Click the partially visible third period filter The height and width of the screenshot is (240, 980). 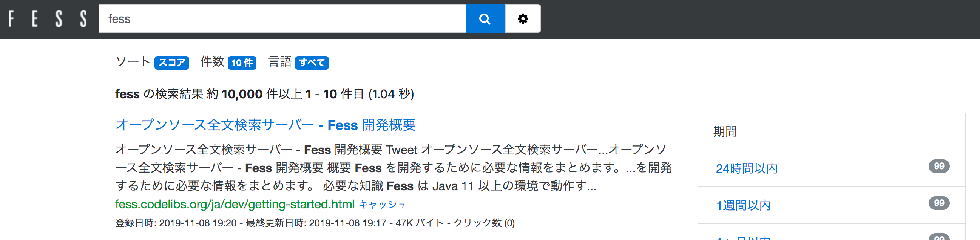tap(743, 237)
